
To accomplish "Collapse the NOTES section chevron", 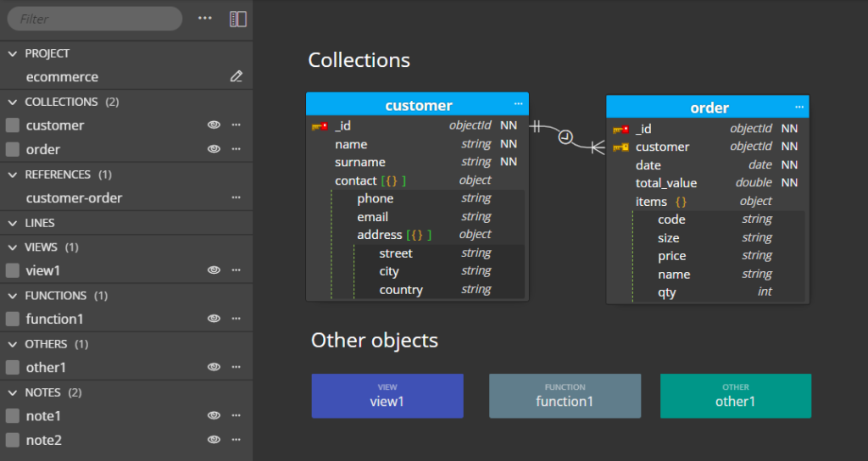I will (13, 392).
